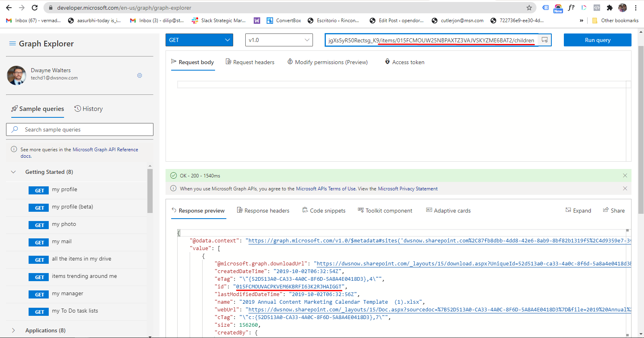This screenshot has width=644, height=338.
Task: Go back using the browser back arrow
Action: 9,8
